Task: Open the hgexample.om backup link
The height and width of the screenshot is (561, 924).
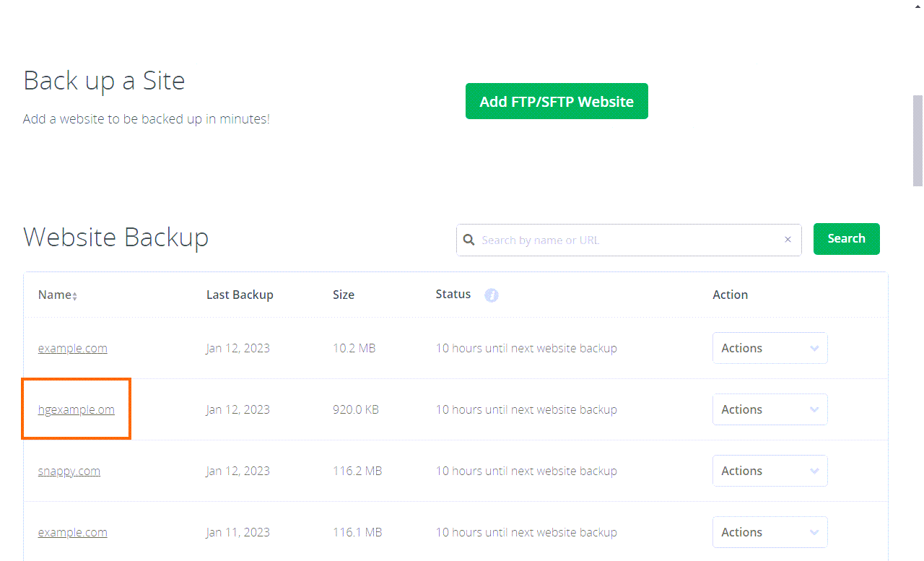Action: (76, 409)
